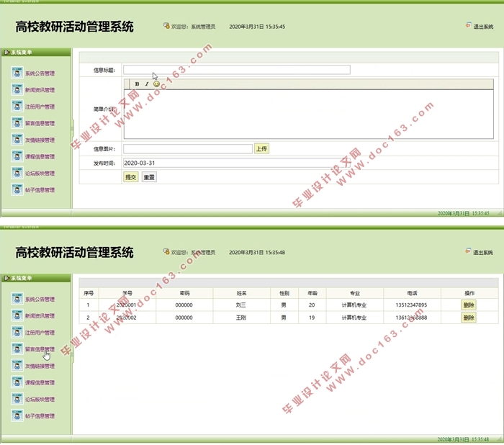
Task: Delete the 王刚 row with 删除
Action: (469, 318)
